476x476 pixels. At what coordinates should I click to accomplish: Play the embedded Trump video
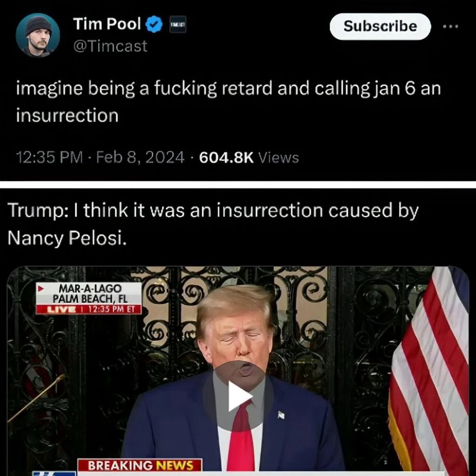click(238, 396)
